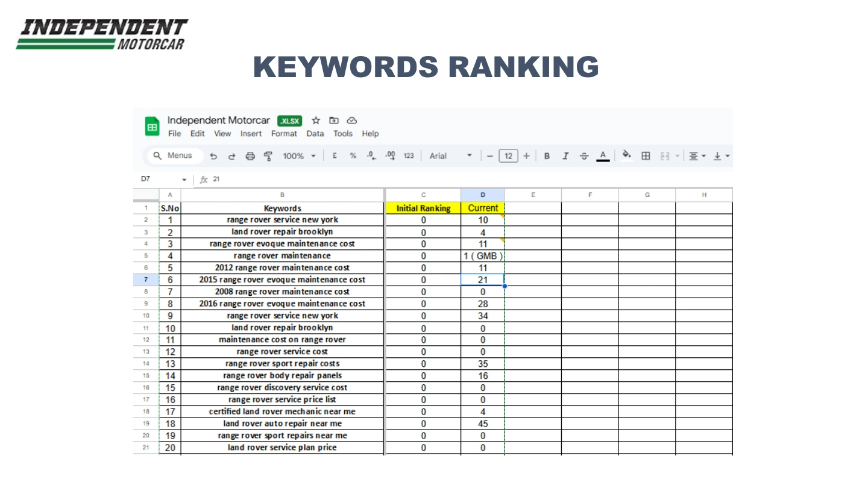Select the yellow Current header cell

(483, 208)
